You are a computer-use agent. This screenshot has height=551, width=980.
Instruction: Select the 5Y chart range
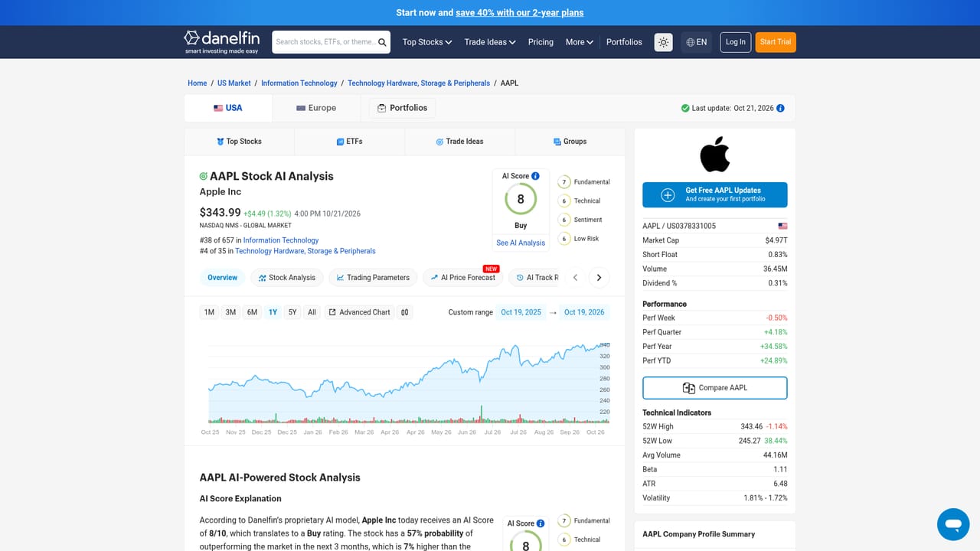tap(292, 312)
